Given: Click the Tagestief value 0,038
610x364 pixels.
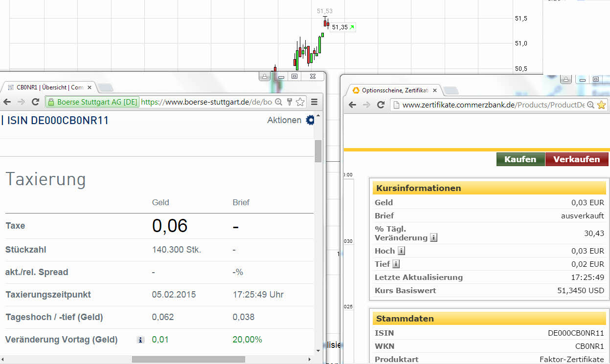Looking at the screenshot, I should point(244,317).
